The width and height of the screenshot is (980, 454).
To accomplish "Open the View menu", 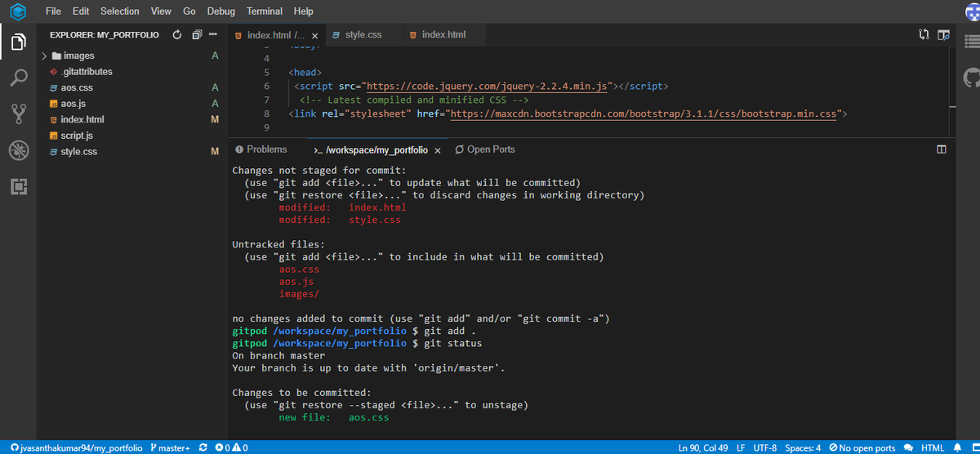I will click(x=161, y=11).
